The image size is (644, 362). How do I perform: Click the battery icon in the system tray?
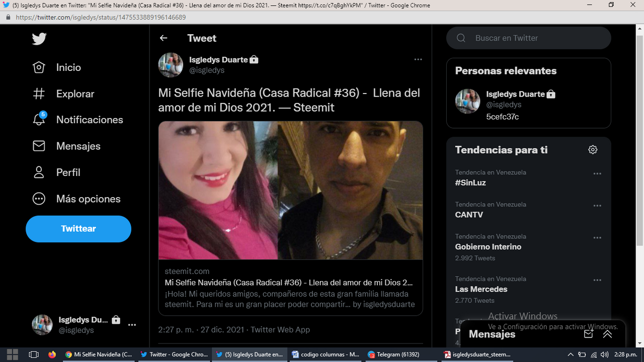(x=582, y=354)
